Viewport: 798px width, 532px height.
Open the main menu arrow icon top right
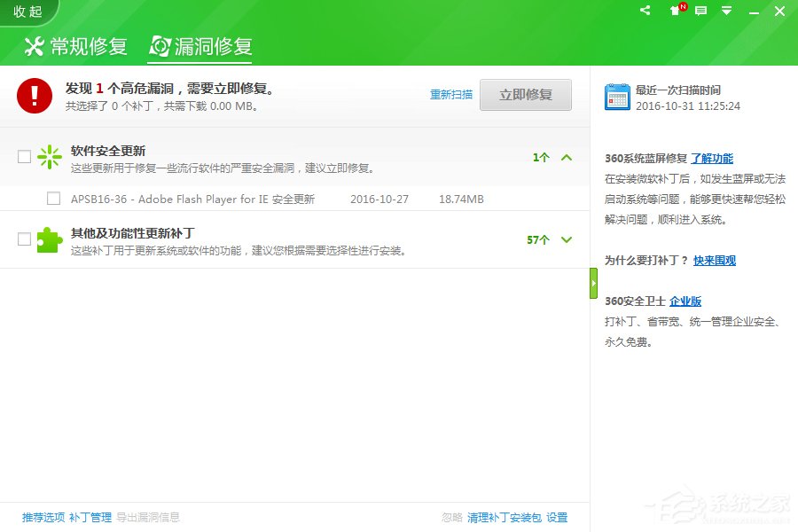[727, 11]
